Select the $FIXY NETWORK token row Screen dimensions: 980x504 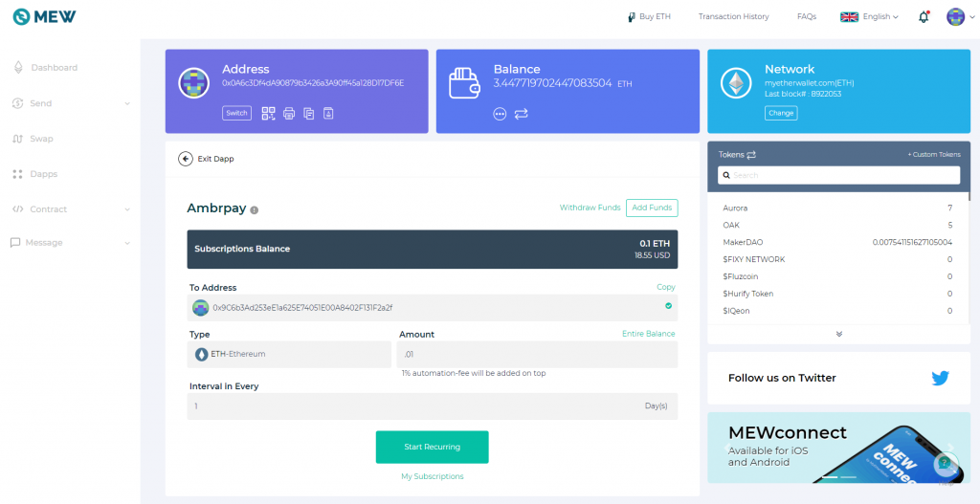[837, 259]
